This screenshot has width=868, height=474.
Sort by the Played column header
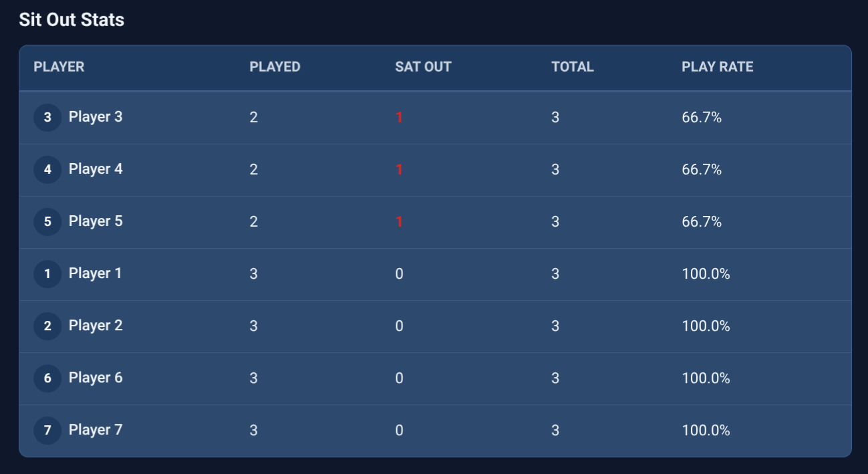click(275, 67)
